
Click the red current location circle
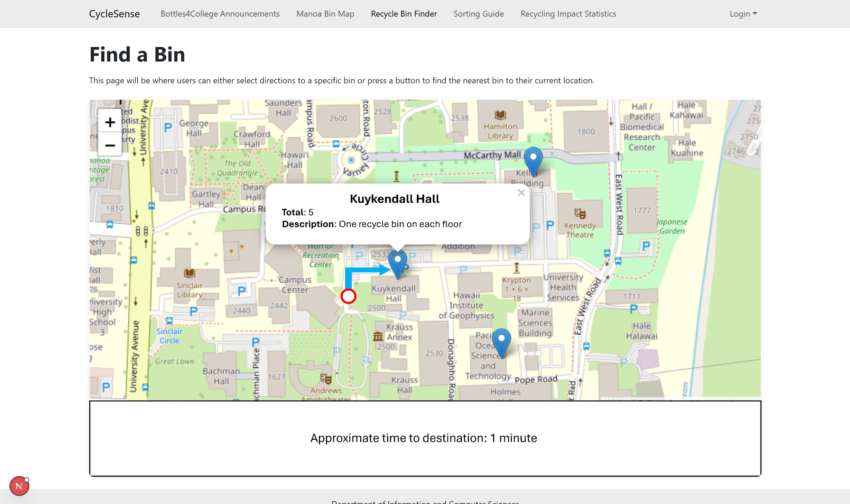point(348,296)
